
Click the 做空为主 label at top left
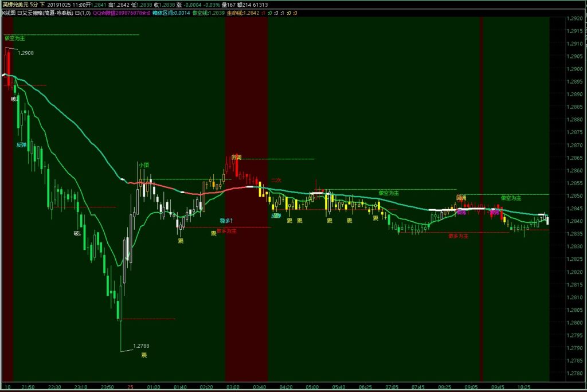(x=14, y=38)
